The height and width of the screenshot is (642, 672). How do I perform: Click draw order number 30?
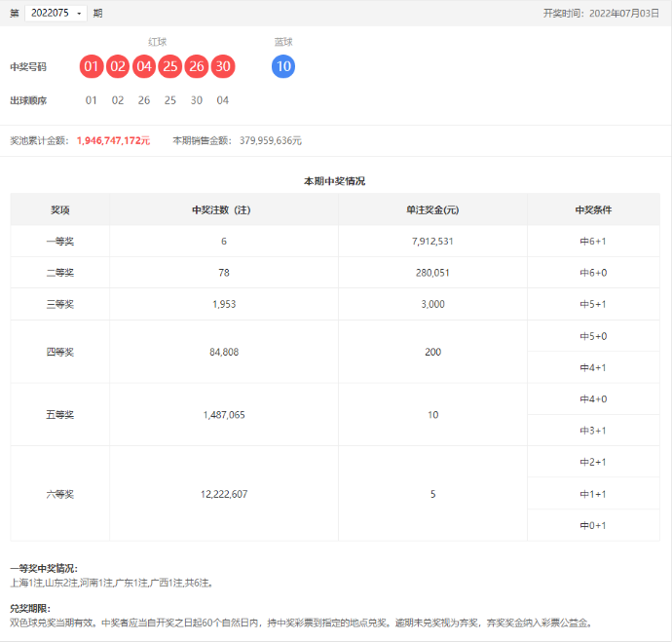point(197,100)
